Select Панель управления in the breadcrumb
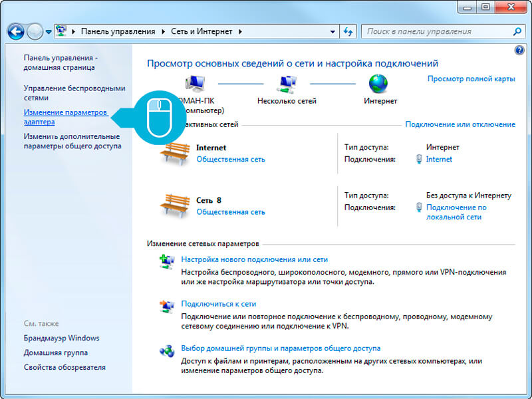This screenshot has width=532, height=399. (x=118, y=31)
